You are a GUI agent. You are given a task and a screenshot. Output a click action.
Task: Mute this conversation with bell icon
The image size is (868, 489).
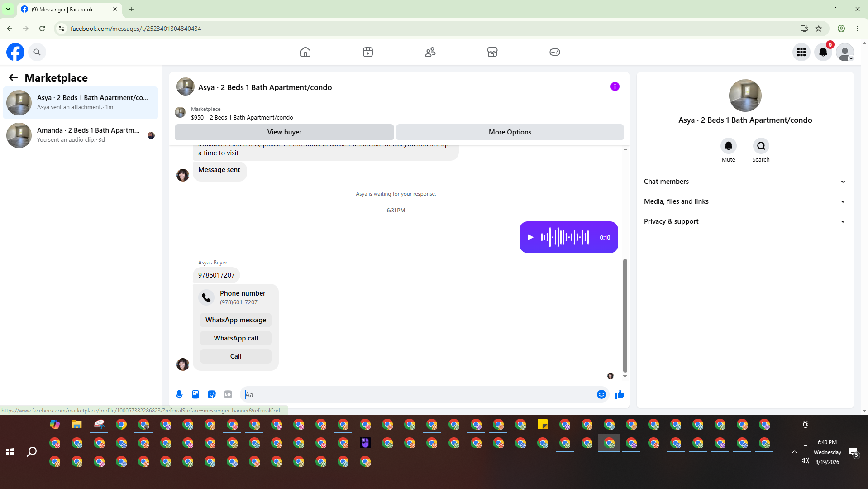tap(729, 146)
